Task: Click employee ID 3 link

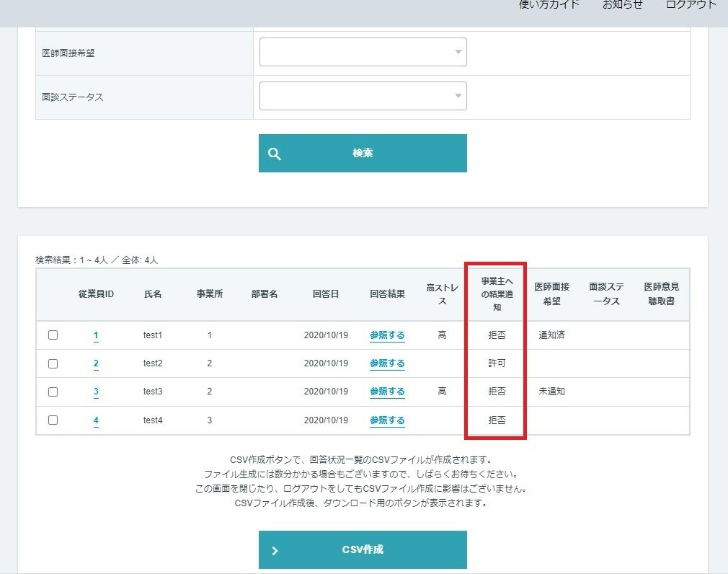Action: click(x=96, y=392)
